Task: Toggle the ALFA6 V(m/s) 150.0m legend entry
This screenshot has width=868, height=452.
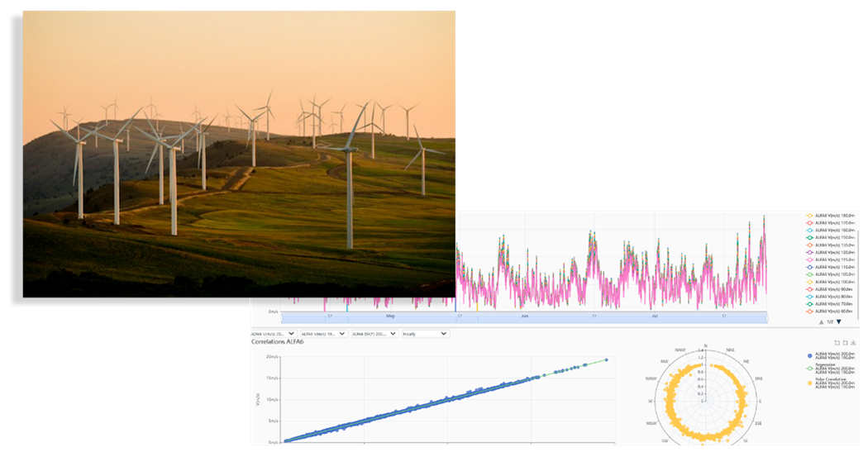Action: tap(830, 238)
